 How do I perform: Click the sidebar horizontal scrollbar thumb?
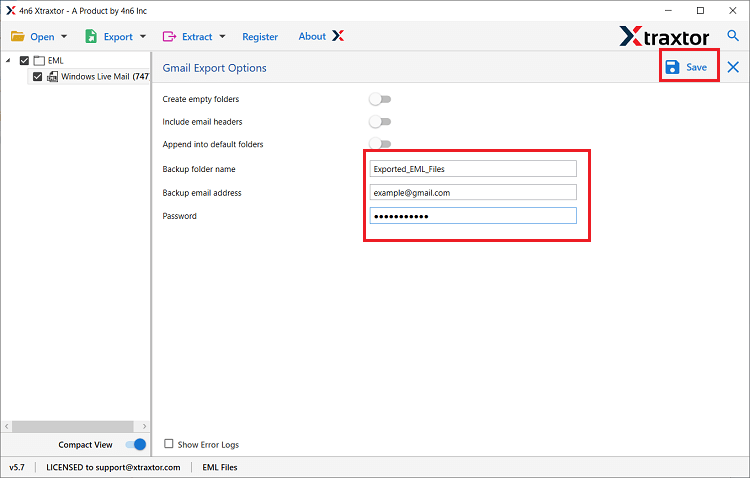point(73,426)
